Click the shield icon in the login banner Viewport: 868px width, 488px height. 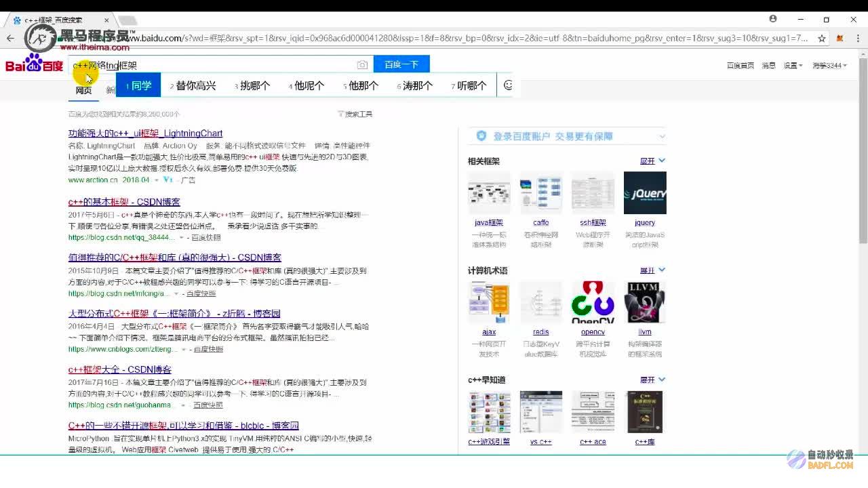point(481,136)
